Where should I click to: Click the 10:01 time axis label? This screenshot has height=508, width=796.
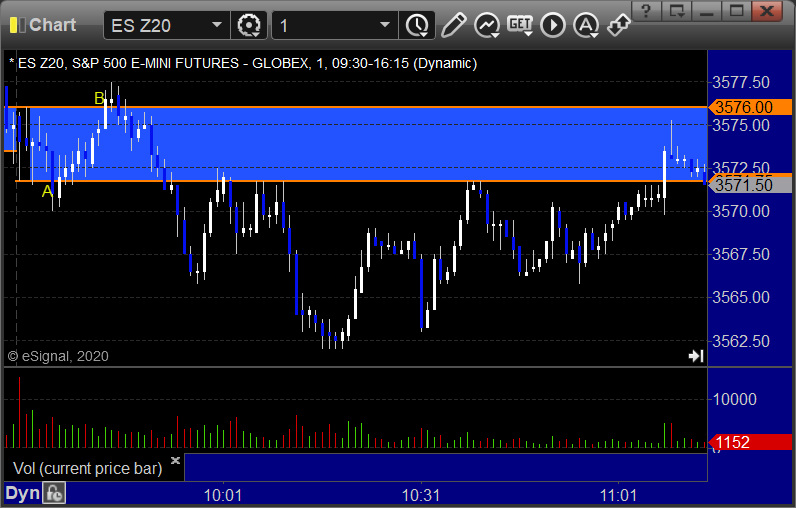pyautogui.click(x=223, y=495)
